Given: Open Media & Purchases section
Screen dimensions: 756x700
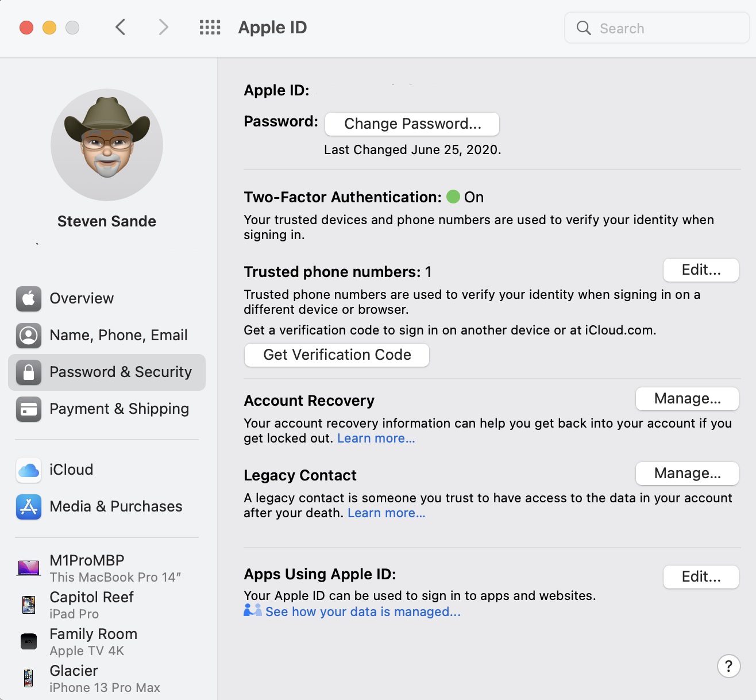Looking at the screenshot, I should tap(115, 507).
